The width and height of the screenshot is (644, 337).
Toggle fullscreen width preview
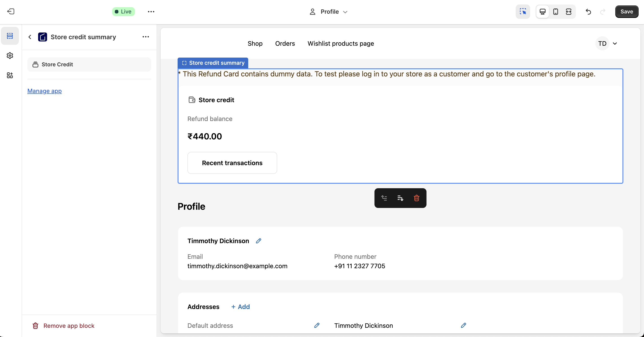click(x=568, y=11)
